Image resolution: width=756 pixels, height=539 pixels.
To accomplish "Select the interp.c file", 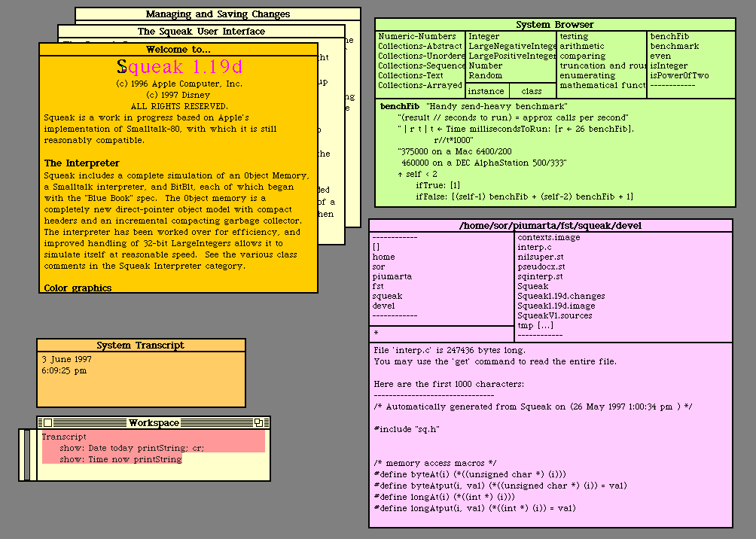I will [x=535, y=247].
